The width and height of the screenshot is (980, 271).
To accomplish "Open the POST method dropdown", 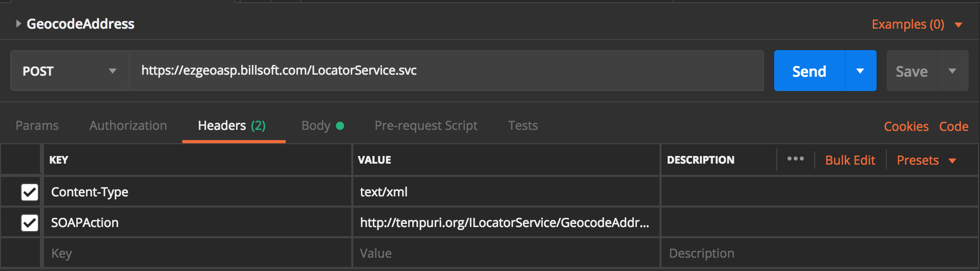I will click(x=70, y=71).
